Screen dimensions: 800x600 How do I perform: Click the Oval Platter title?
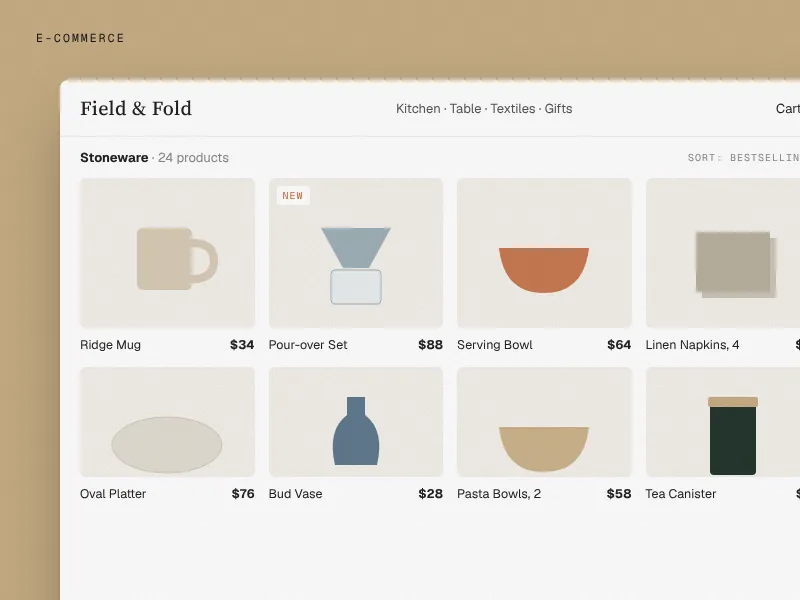[x=113, y=494]
